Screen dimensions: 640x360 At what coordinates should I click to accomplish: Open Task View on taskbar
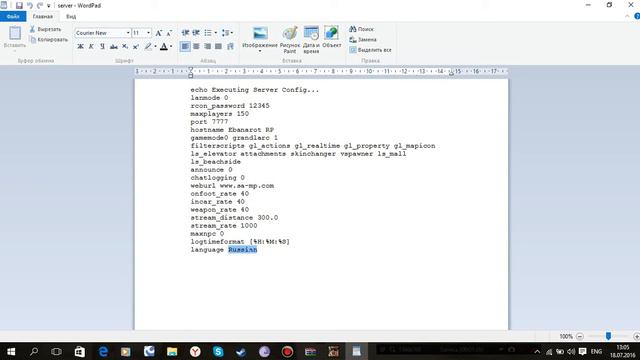tap(56, 351)
